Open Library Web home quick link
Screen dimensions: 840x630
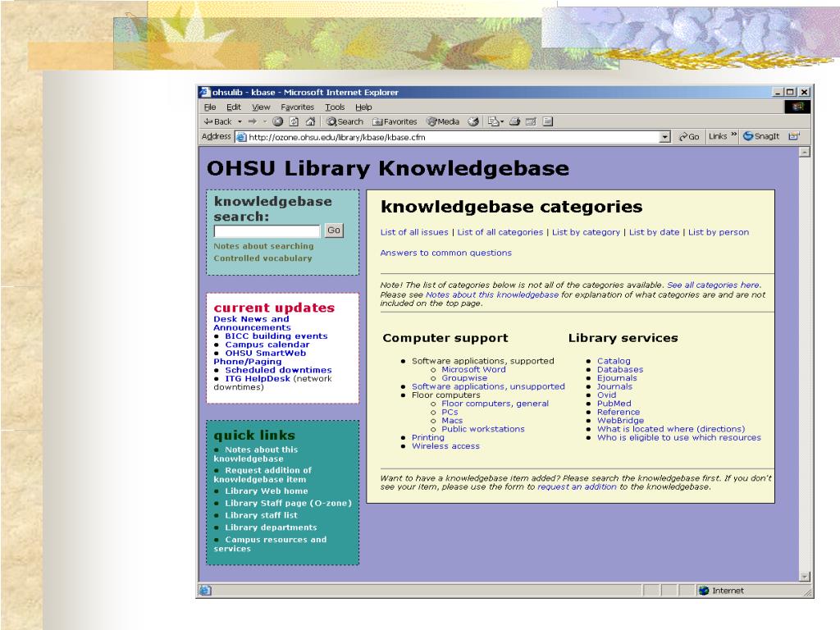coord(267,491)
